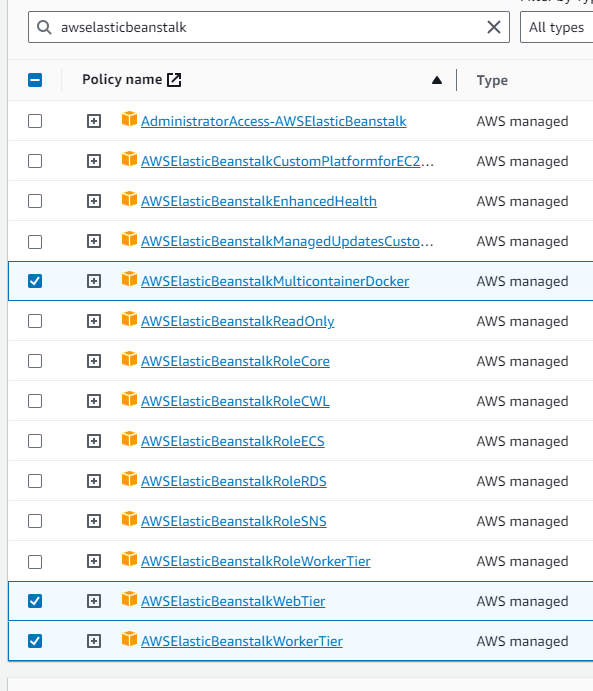Expand AWSElasticBeanstalkRoleECS row details
The width and height of the screenshot is (593, 691).
tap(94, 441)
